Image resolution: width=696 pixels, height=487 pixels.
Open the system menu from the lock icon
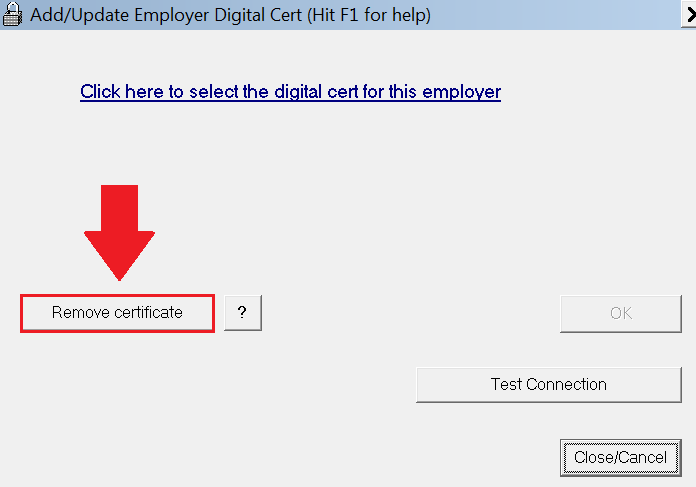12,14
